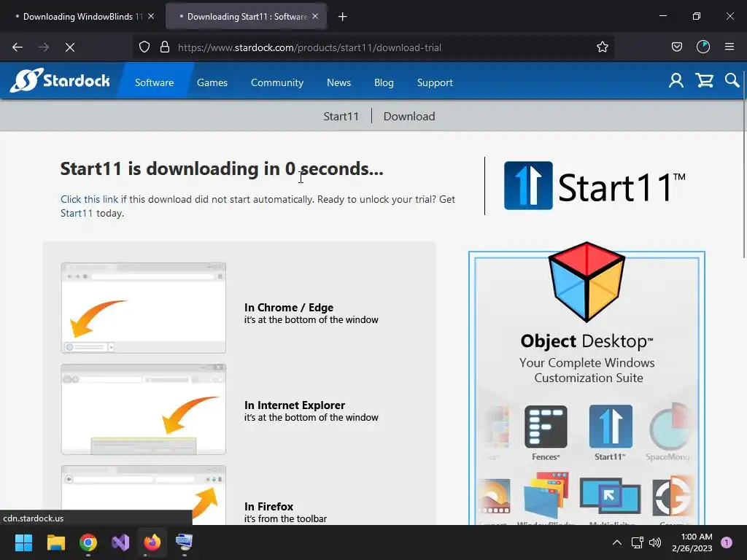The image size is (747, 560).
Task: Click the Stardock logo
Action: tap(60, 80)
